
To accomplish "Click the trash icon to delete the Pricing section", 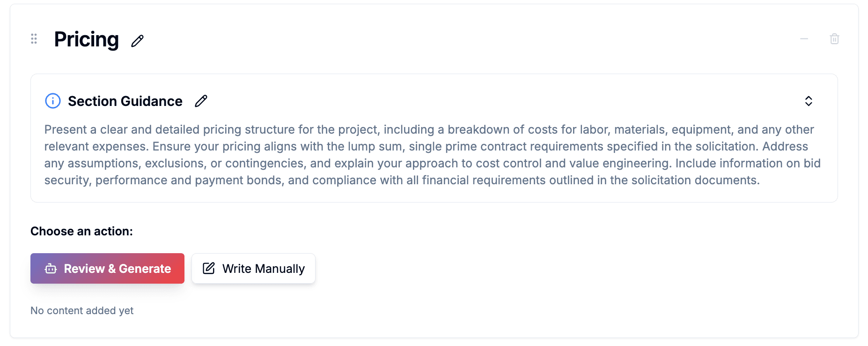I will tap(834, 39).
